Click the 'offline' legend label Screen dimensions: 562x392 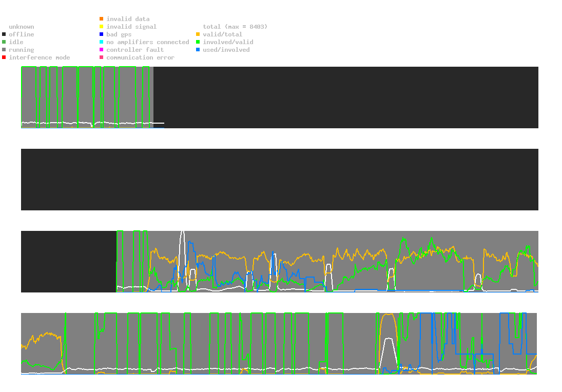coord(22,34)
